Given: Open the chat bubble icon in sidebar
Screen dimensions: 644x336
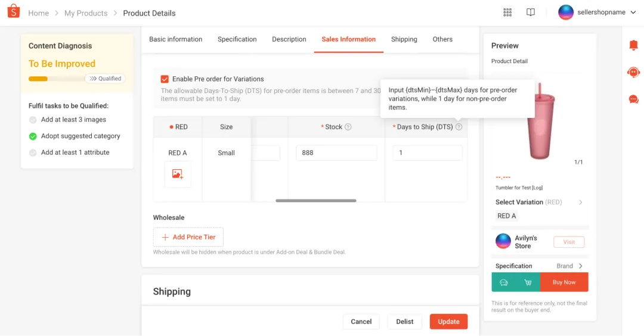Looking at the screenshot, I should (x=633, y=99).
